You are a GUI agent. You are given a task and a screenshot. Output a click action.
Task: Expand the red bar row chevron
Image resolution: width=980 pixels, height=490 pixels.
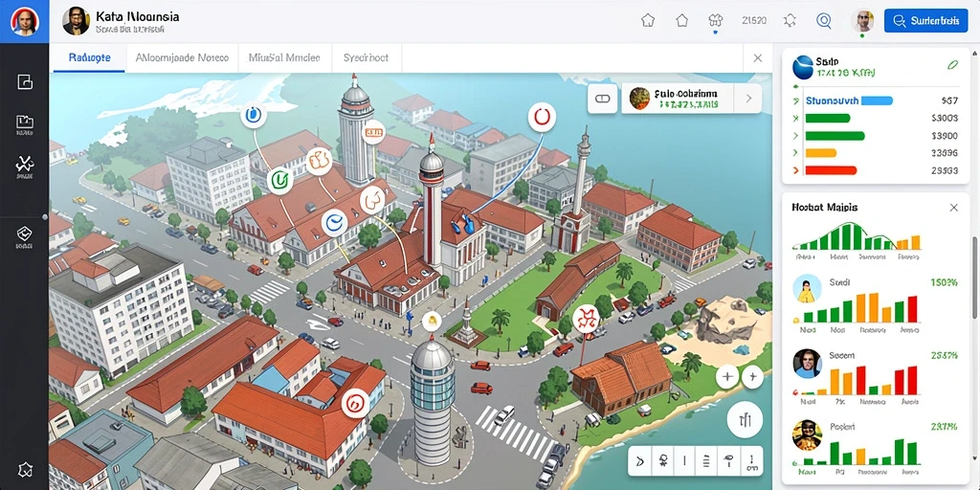click(796, 170)
